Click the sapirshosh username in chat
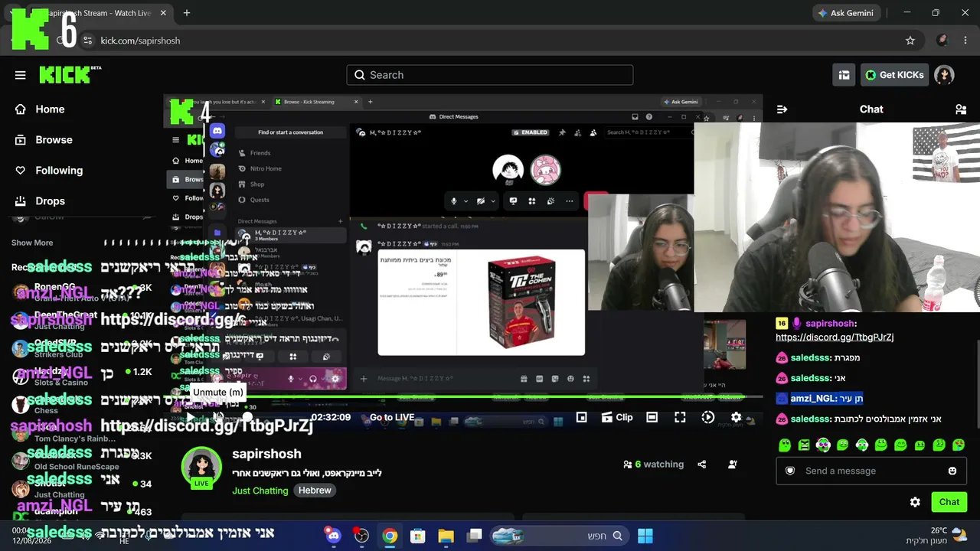Image resolution: width=980 pixels, height=551 pixels. (828, 324)
